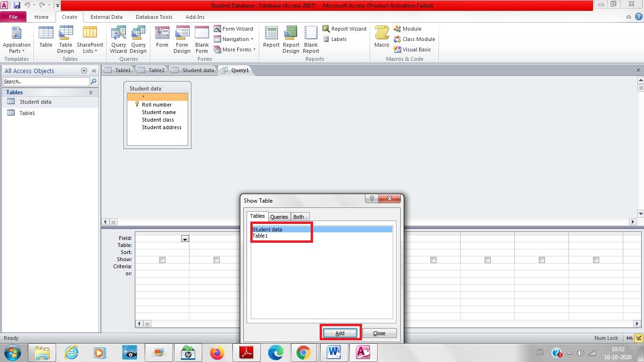Expand the Navigation forms dropdown

[x=233, y=39]
